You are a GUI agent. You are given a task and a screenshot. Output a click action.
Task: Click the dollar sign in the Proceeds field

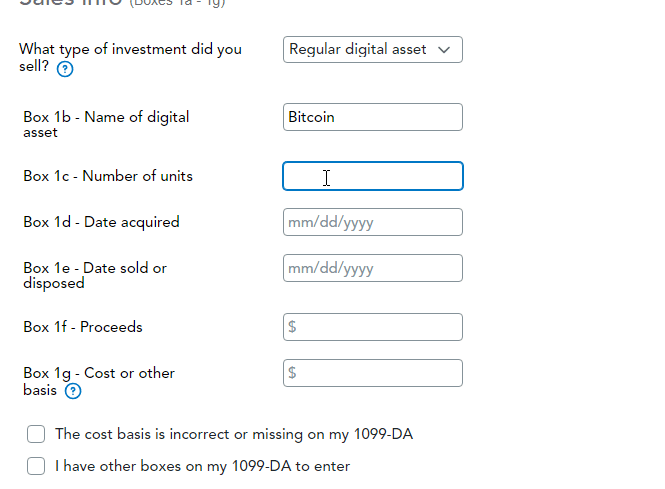click(x=292, y=327)
